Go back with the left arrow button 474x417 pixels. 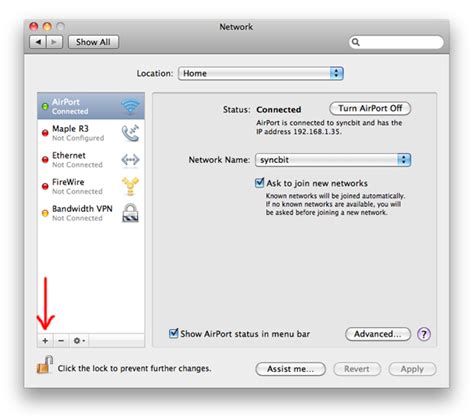click(x=38, y=42)
